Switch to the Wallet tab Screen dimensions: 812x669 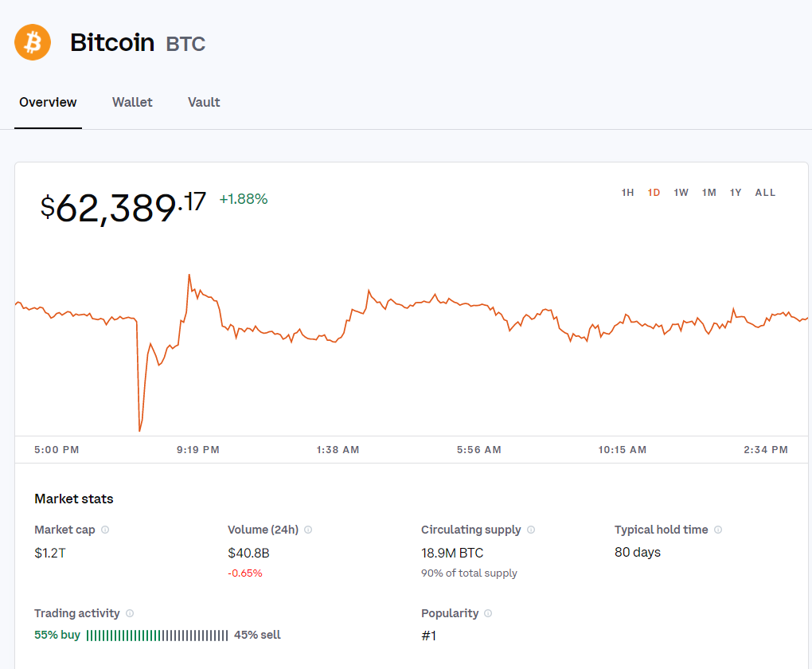click(132, 102)
